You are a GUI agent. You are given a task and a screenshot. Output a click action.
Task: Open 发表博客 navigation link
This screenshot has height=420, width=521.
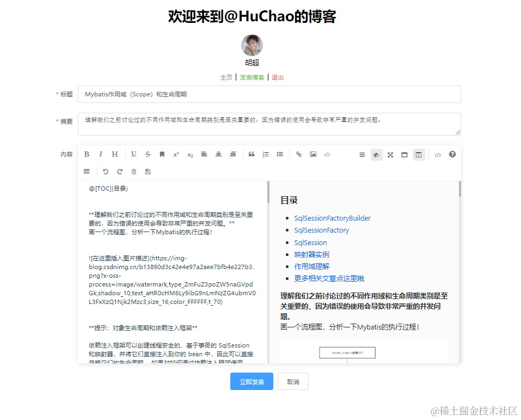(252, 77)
